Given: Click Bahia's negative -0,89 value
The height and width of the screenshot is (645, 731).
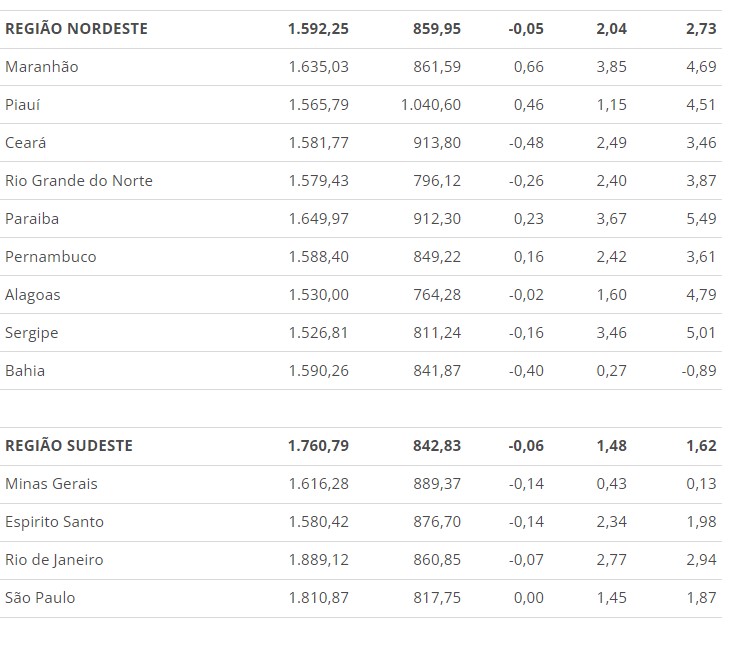Looking at the screenshot, I should point(698,371).
